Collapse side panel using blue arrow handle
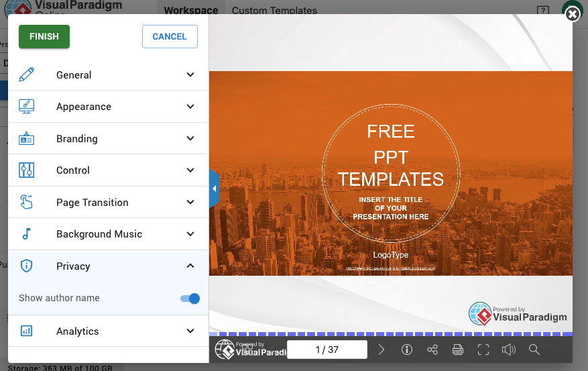The height and width of the screenshot is (371, 588). (x=214, y=189)
